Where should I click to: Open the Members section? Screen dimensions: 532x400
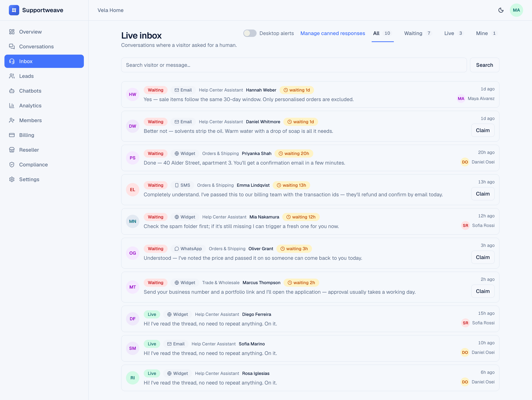44,120
